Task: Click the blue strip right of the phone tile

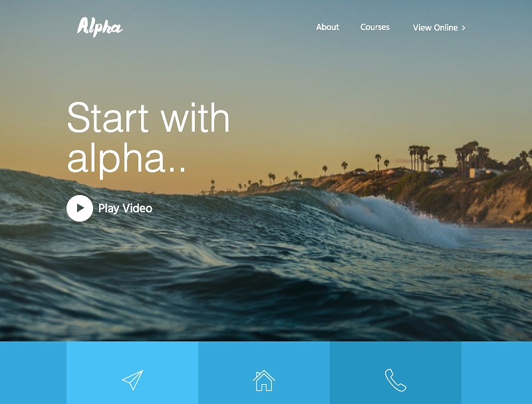Action: (x=497, y=373)
